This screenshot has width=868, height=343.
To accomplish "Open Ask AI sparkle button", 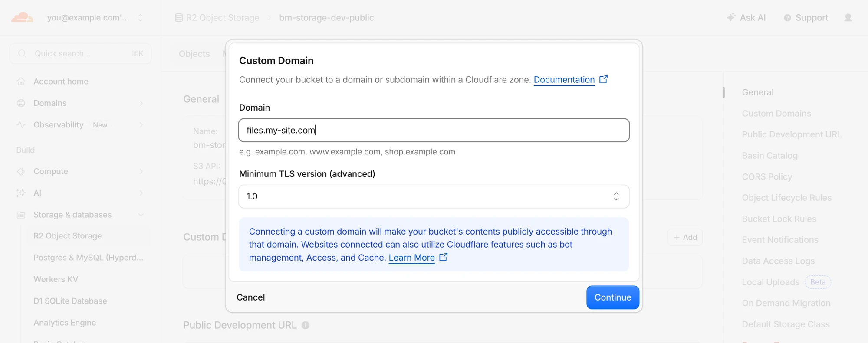I will click(746, 18).
